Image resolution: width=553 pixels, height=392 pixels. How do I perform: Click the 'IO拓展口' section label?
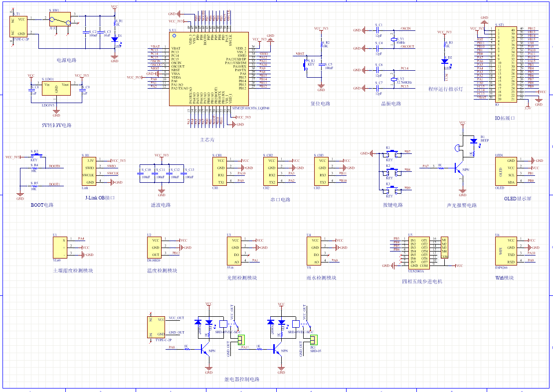505,119
